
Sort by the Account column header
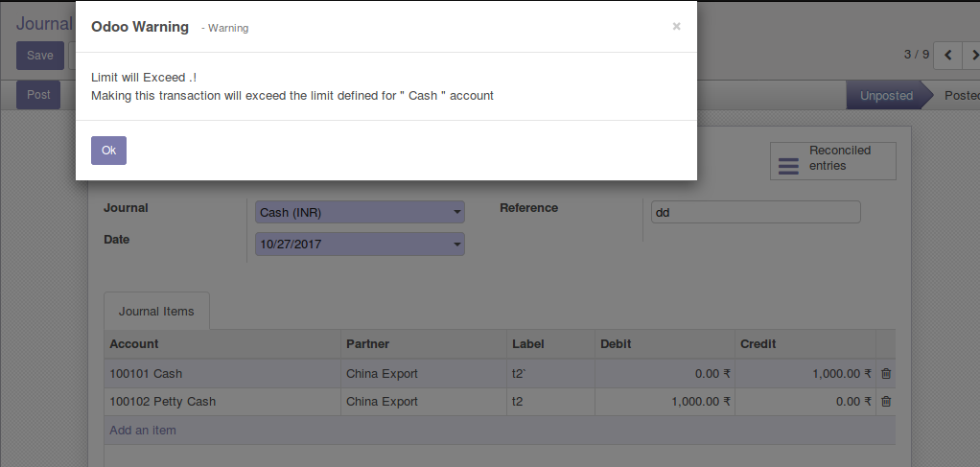(134, 344)
